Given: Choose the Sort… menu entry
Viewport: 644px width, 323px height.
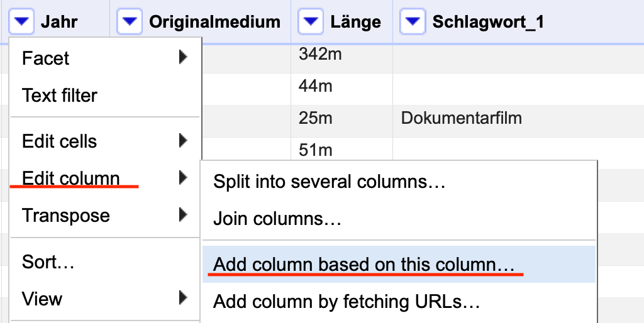Looking at the screenshot, I should coord(105,262).
